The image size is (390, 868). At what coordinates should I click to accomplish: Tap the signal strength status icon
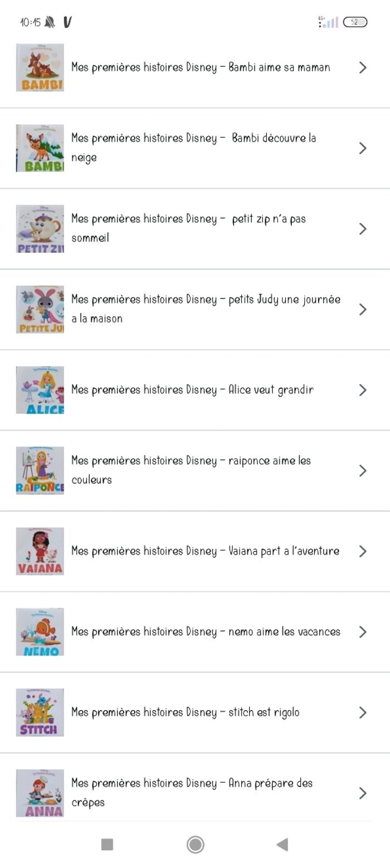329,22
